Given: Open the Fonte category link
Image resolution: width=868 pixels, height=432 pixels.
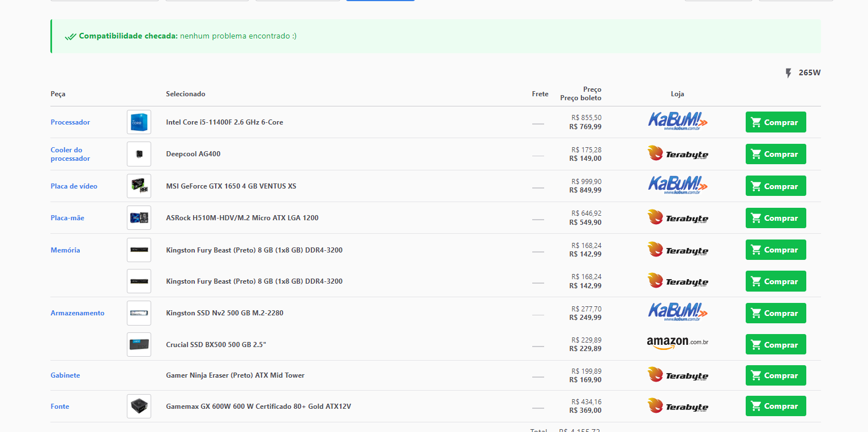Looking at the screenshot, I should coord(59,407).
